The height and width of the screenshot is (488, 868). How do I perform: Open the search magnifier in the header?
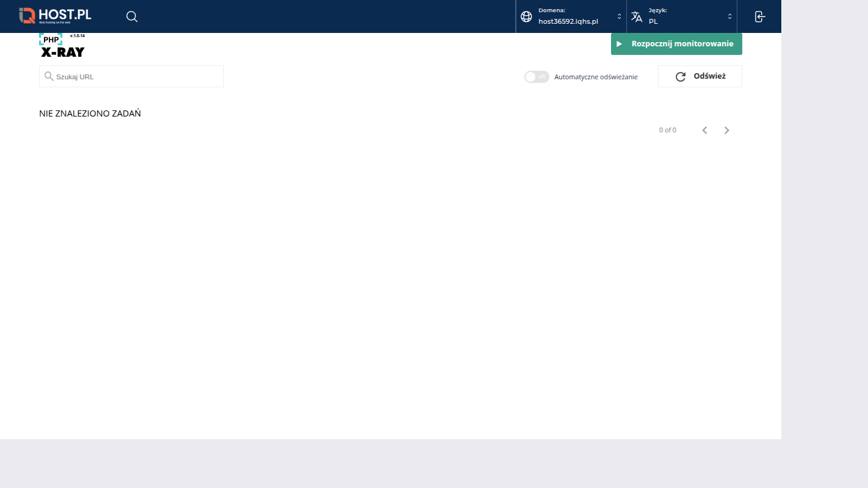(132, 16)
